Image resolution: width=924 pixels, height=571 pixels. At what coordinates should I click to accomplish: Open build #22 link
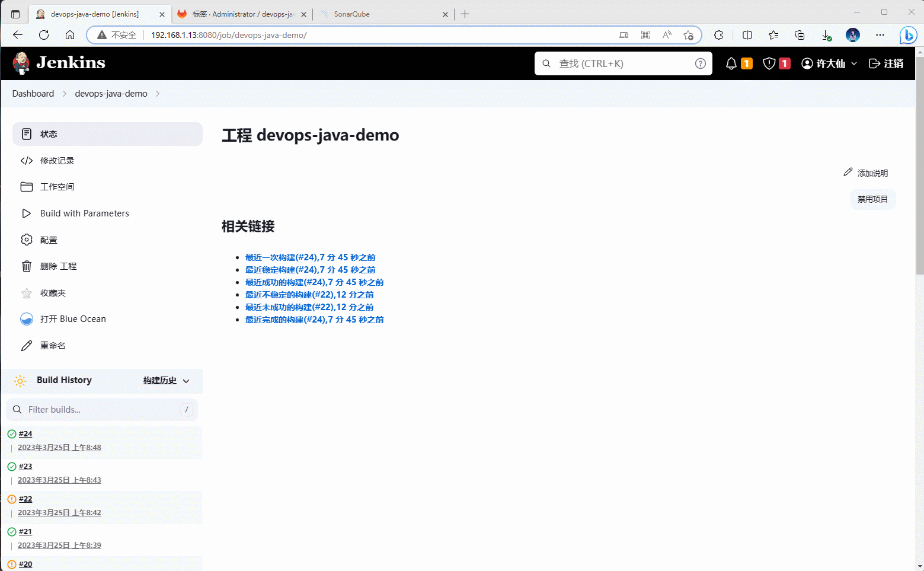click(x=25, y=499)
